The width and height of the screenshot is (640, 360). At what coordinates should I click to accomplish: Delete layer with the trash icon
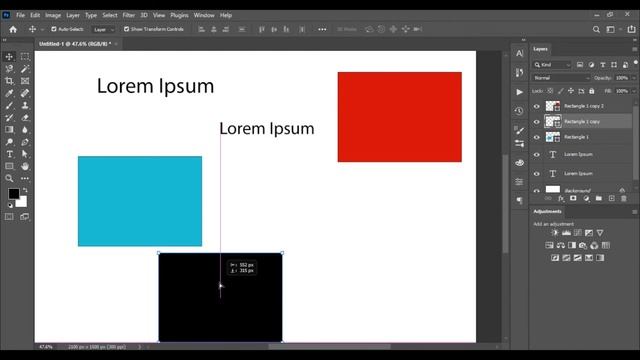click(x=624, y=198)
